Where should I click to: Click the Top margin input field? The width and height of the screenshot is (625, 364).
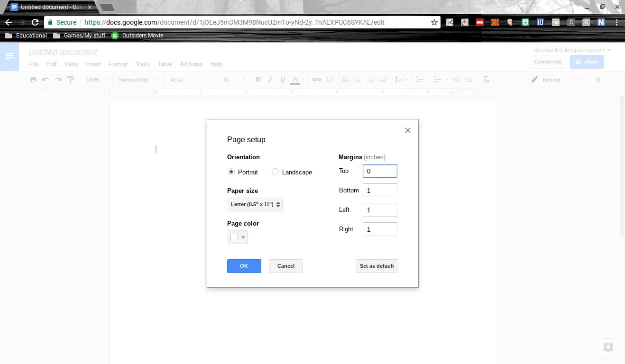(x=379, y=171)
